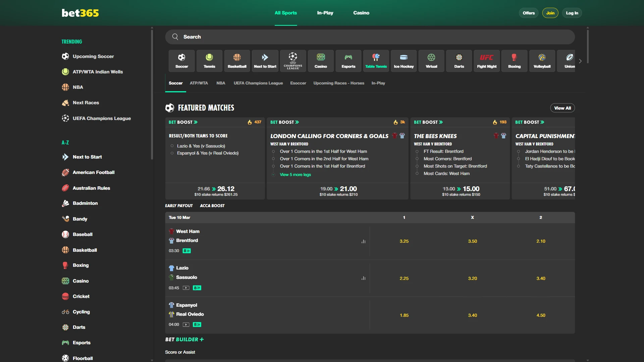Open ATP/WTA Indian Wells trending link
This screenshot has height=362, width=644.
click(x=92, y=72)
